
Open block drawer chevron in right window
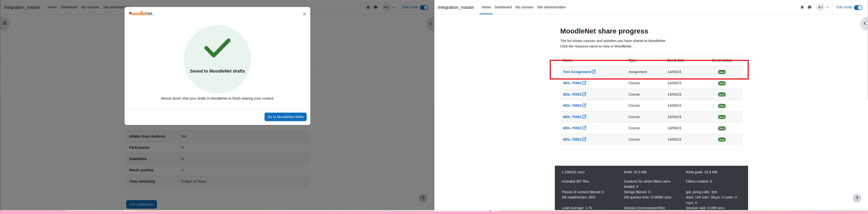tap(864, 23)
